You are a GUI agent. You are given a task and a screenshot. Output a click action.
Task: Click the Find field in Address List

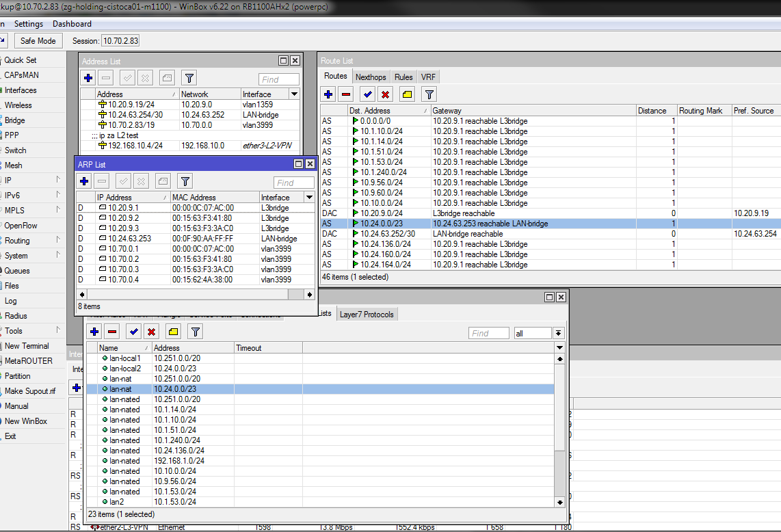279,79
